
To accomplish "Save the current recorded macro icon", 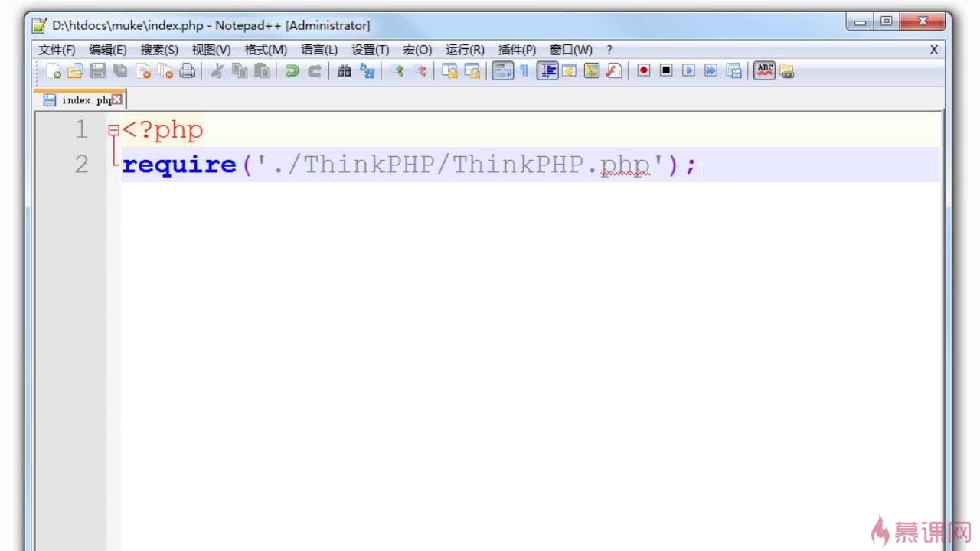I will 734,71.
